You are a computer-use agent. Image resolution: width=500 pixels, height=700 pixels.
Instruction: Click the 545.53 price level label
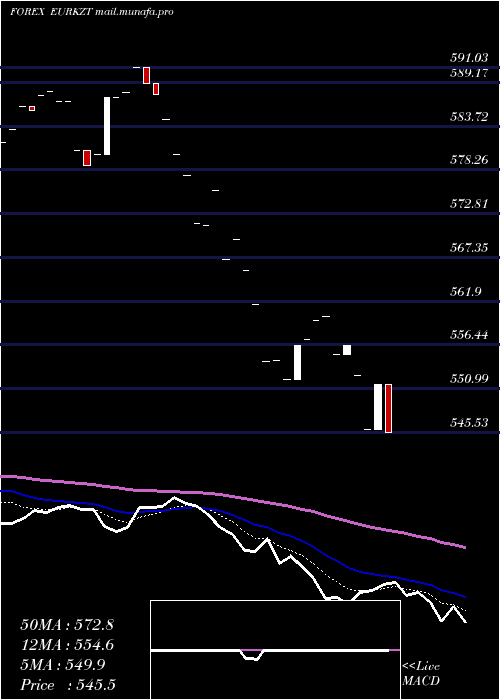[469, 422]
